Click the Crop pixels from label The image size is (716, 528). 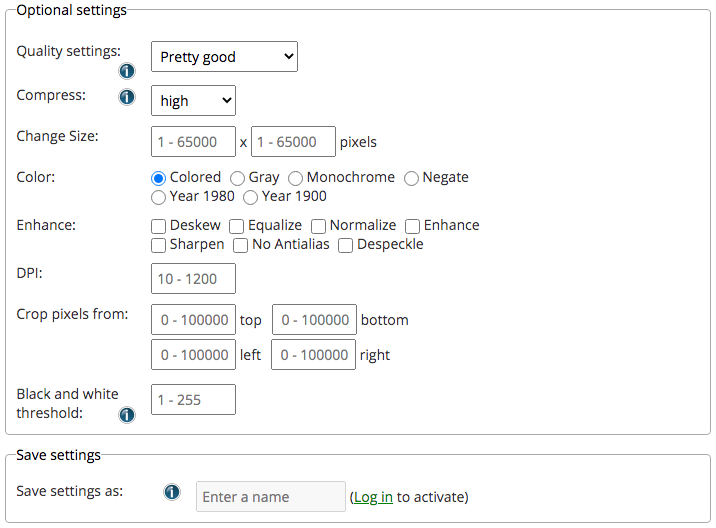72,314
